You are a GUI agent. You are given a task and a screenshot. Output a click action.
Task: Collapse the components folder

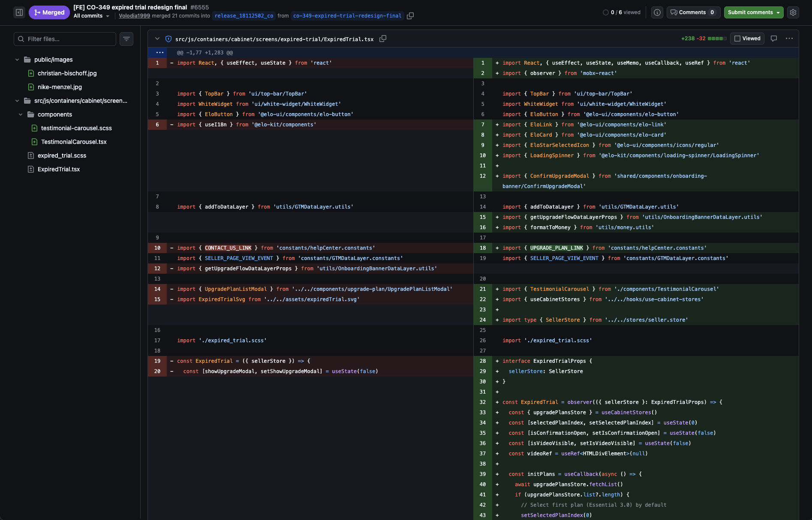pyautogui.click(x=20, y=114)
